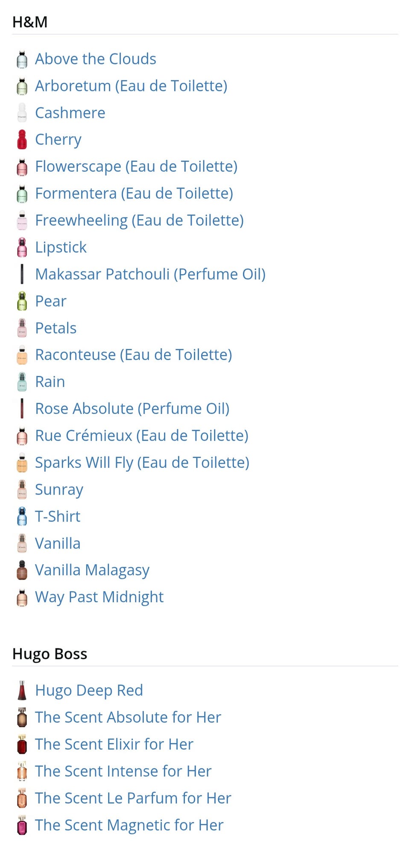Open Arboretum (Eau de Toilette) link

pos(131,86)
